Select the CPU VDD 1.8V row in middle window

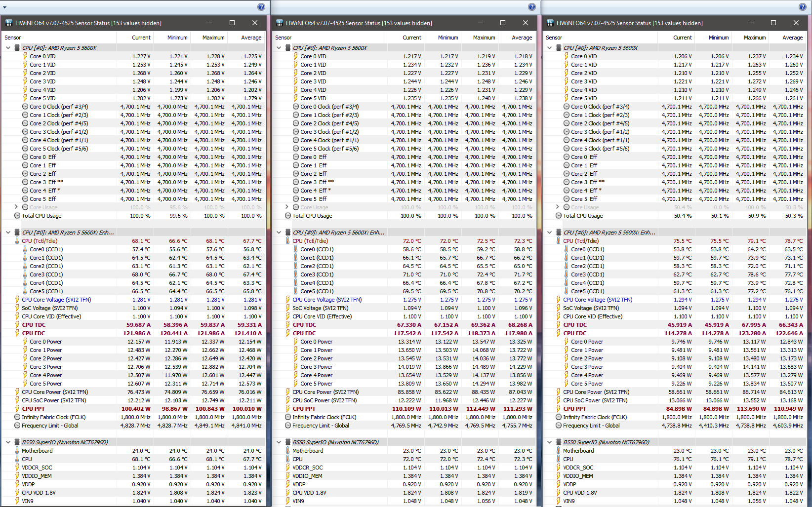pyautogui.click(x=404, y=493)
